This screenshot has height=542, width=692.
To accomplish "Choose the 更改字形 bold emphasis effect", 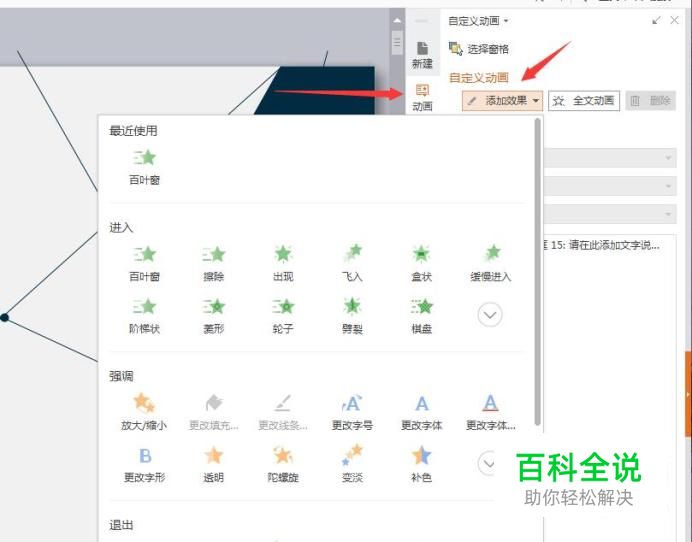I will 144,465.
